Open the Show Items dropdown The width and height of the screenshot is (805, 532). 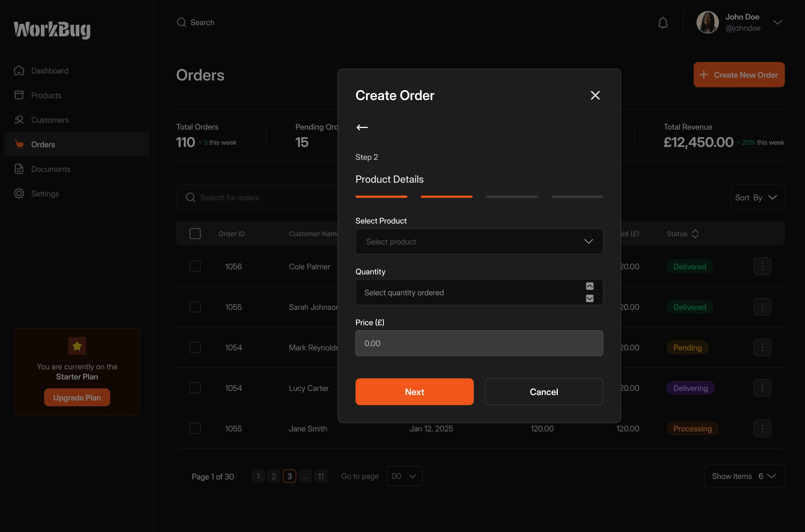click(744, 476)
